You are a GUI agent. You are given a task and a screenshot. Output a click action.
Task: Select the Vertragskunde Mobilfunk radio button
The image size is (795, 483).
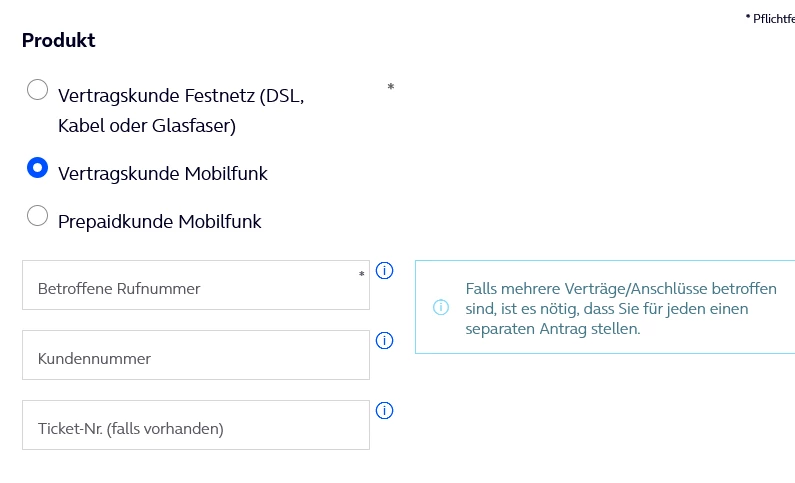[38, 168]
